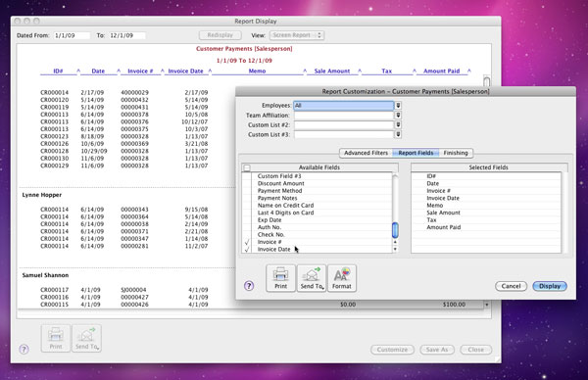Click the Lynne Hopper group heading
Image resolution: width=588 pixels, height=380 pixels.
tap(41, 195)
